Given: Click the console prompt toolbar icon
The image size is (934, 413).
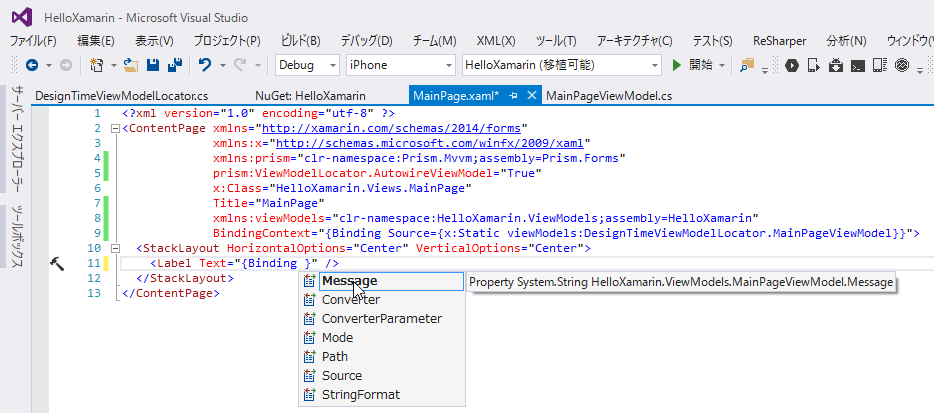Looking at the screenshot, I should [x=858, y=65].
